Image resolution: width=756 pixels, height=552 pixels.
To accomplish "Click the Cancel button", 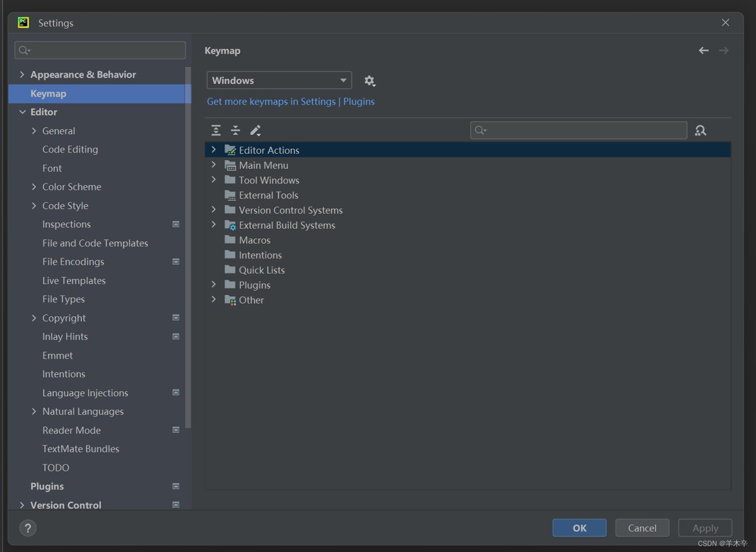I will 642,528.
